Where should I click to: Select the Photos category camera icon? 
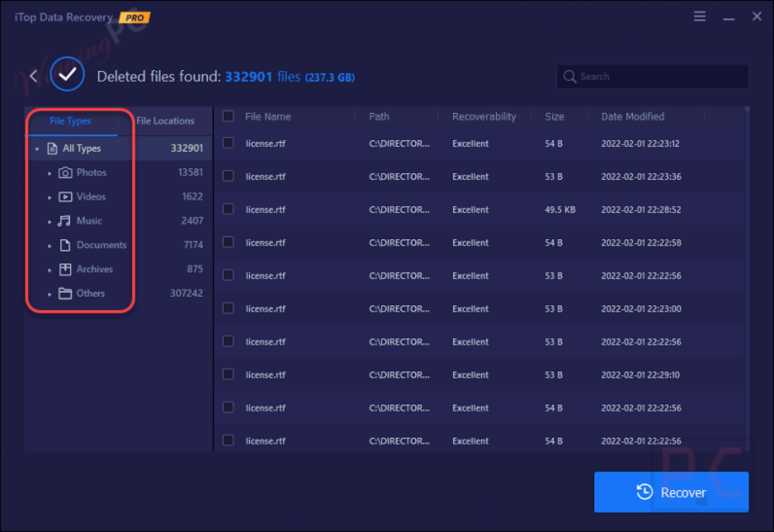pyautogui.click(x=66, y=172)
